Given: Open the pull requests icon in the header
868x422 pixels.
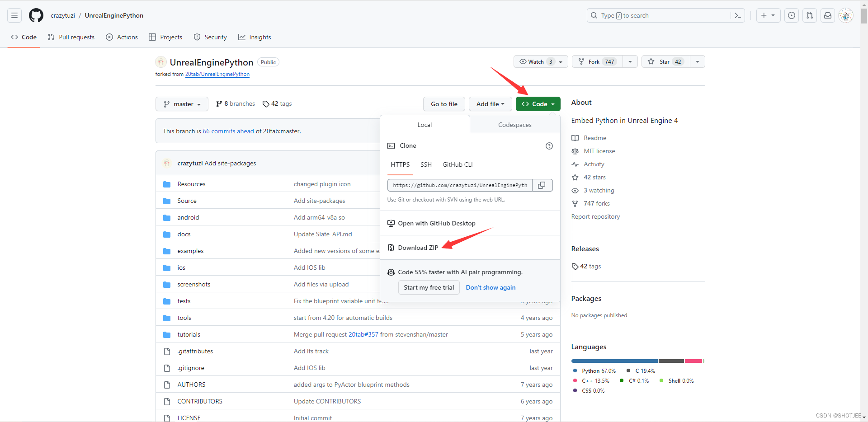Looking at the screenshot, I should (x=810, y=15).
